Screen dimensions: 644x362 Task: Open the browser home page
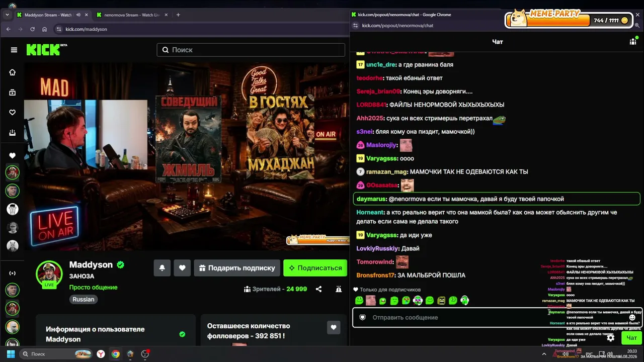coord(44,29)
